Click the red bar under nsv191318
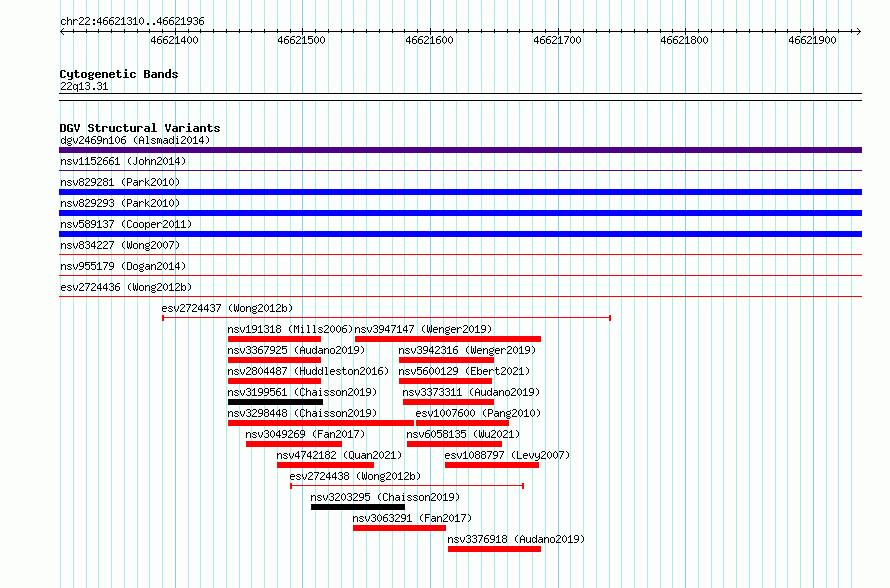The width and height of the screenshot is (890, 588). click(274, 339)
